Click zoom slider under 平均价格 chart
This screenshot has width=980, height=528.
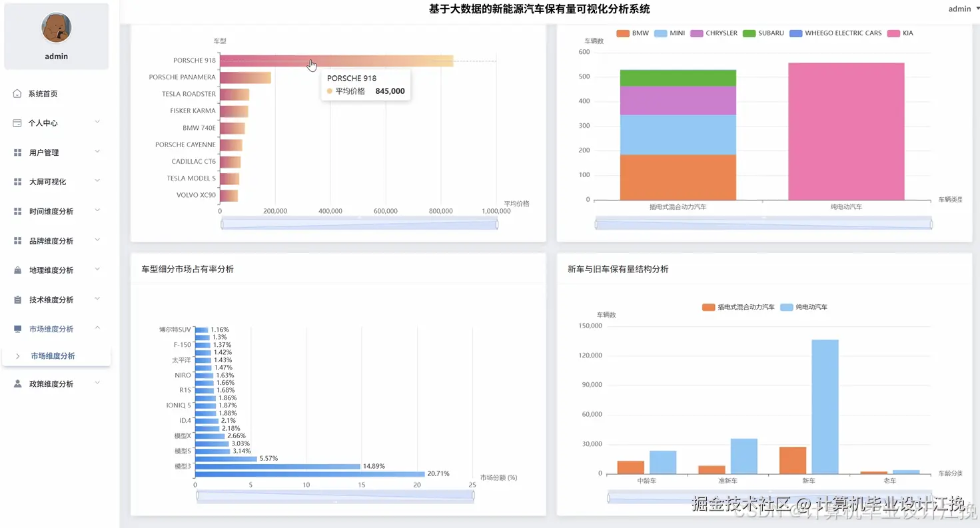point(359,224)
